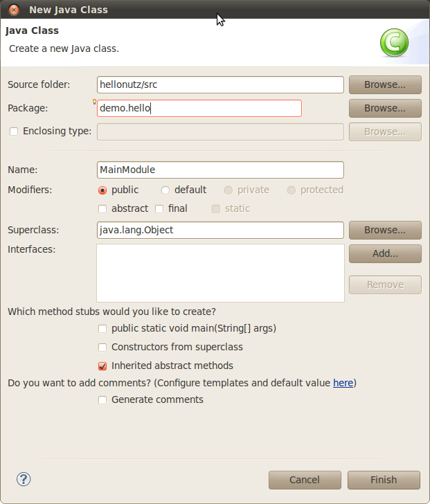Select the public modifier radio button
The image size is (430, 504).
pyautogui.click(x=102, y=190)
